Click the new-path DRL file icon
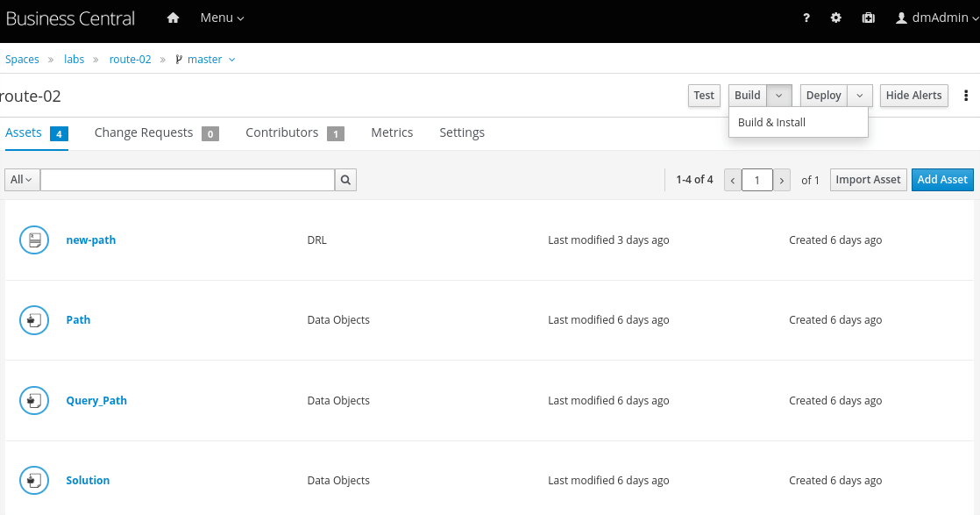 tap(34, 240)
